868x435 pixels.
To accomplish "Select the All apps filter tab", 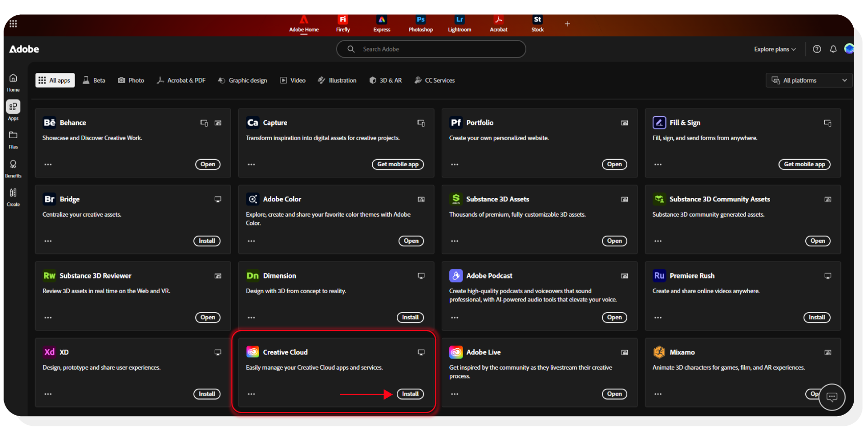I will 55,81.
